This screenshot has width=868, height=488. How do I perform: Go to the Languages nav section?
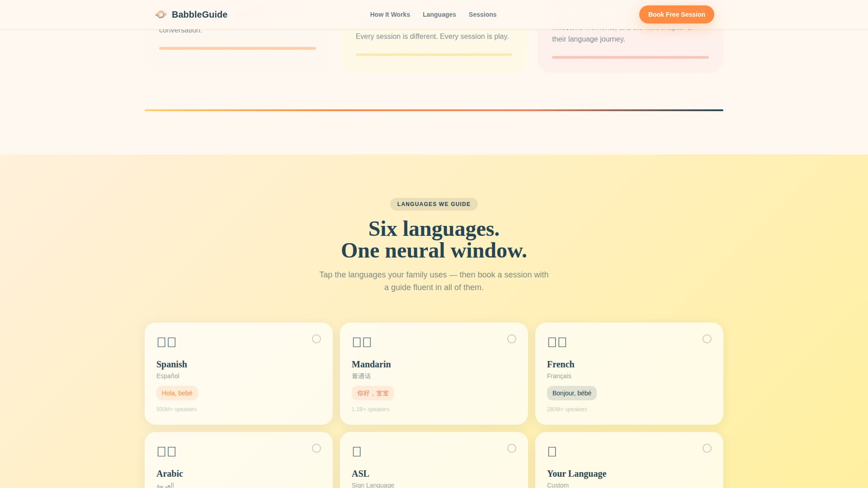439,14
